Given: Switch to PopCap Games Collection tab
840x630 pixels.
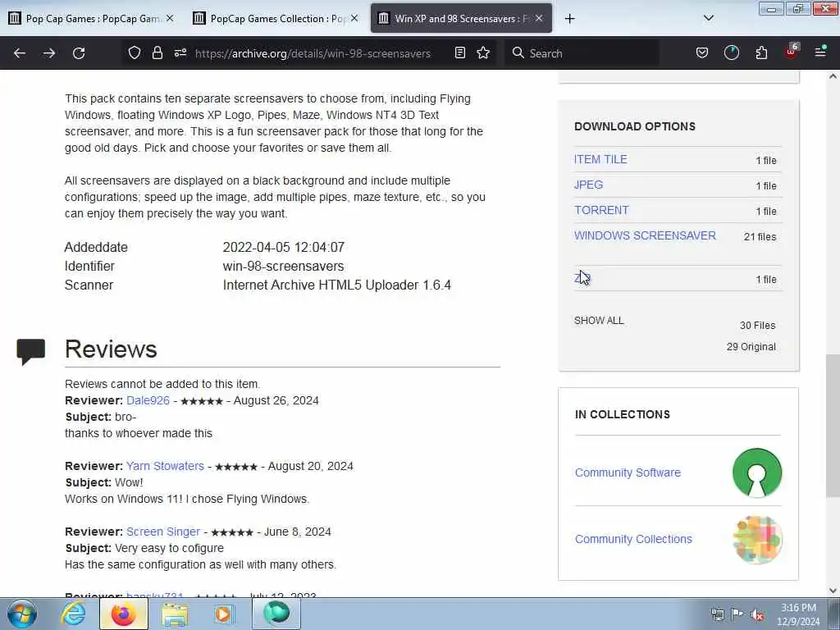Looking at the screenshot, I should tap(276, 18).
